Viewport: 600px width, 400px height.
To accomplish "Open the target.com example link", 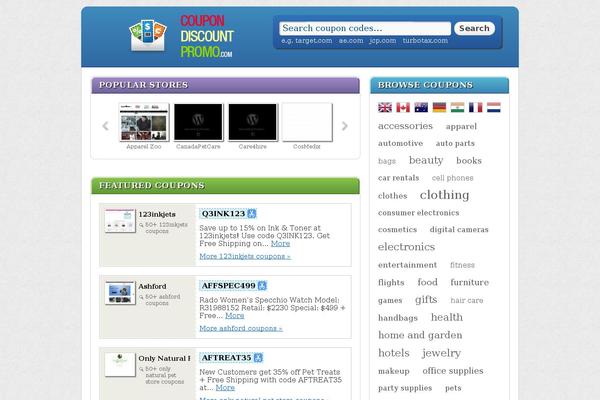I will [312, 41].
